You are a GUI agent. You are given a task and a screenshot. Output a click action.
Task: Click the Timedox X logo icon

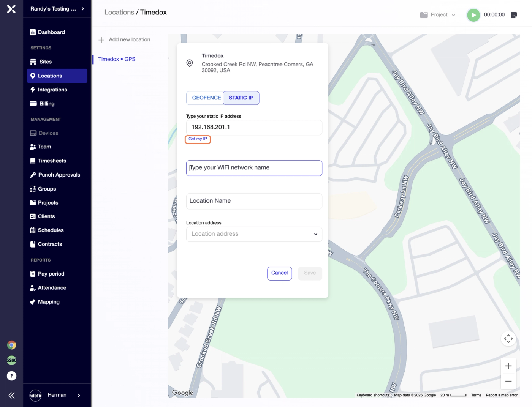(x=11, y=9)
